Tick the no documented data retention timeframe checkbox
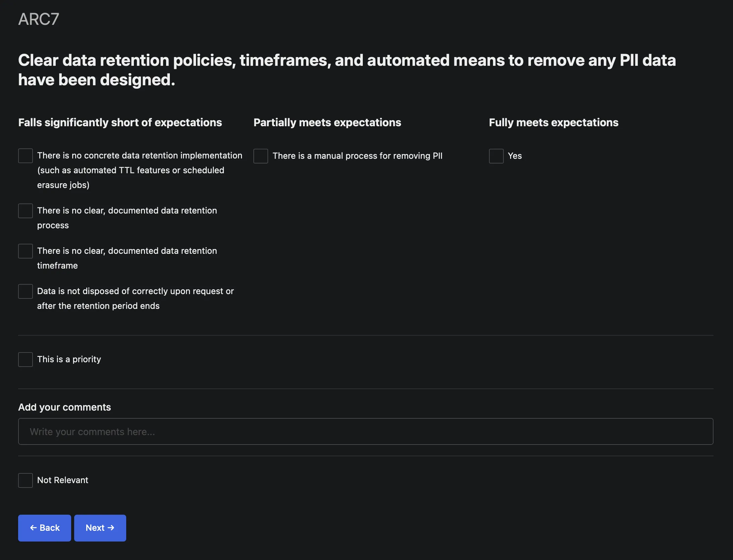 26,251
